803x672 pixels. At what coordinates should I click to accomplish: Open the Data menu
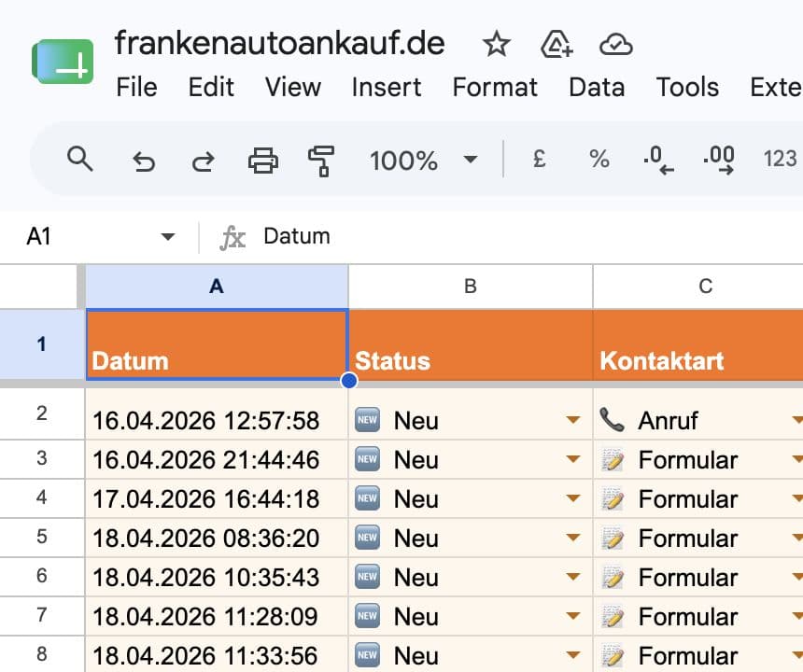coord(598,87)
